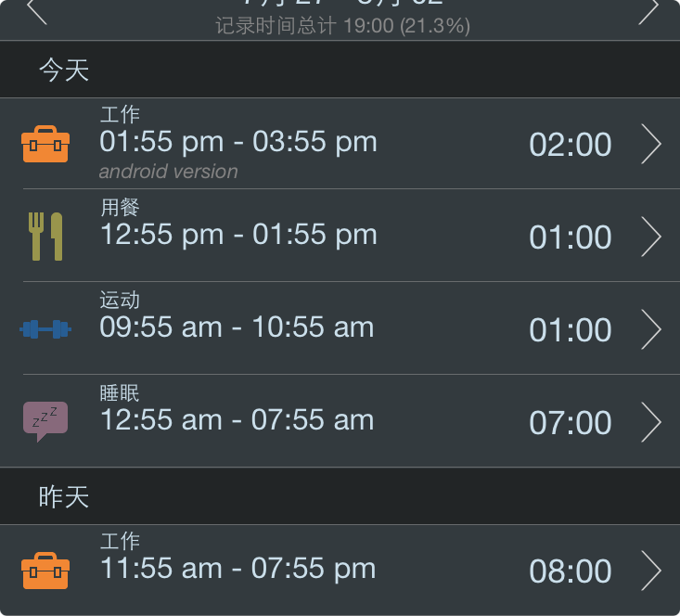Open details chevron for exercise entry

click(651, 329)
